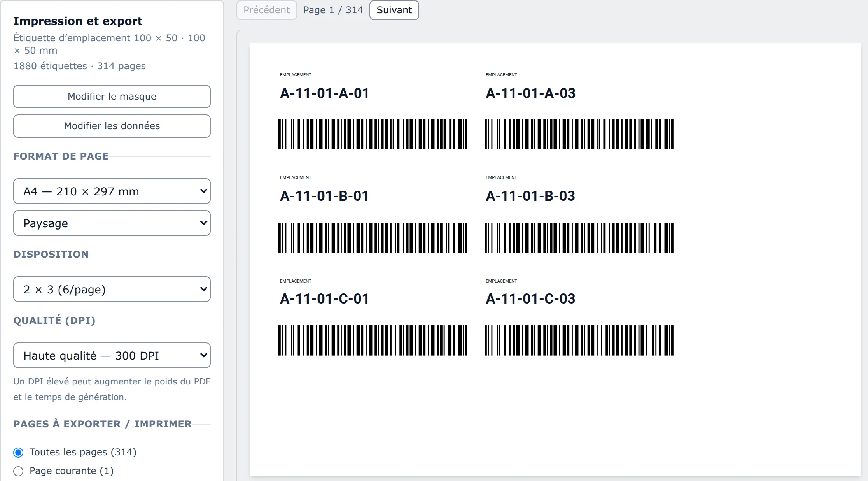Expand the Paysage orientation dropdown
The width and height of the screenshot is (868, 481).
click(x=112, y=223)
